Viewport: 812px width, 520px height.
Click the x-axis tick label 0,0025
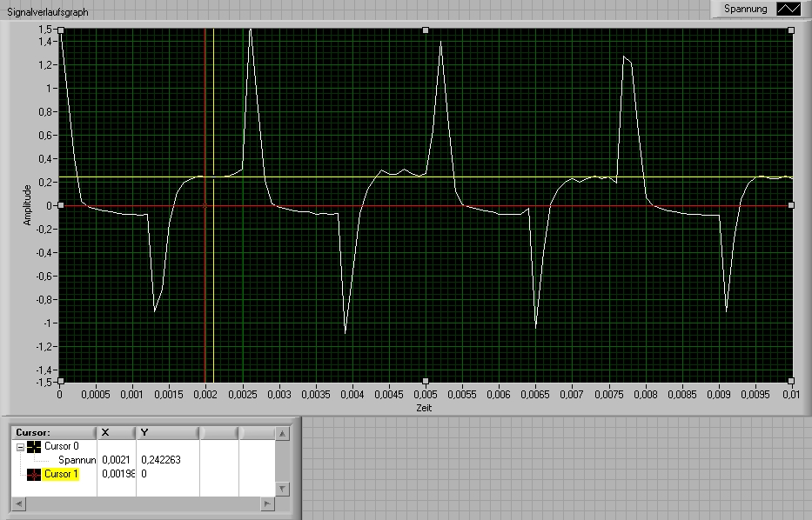tap(242, 394)
